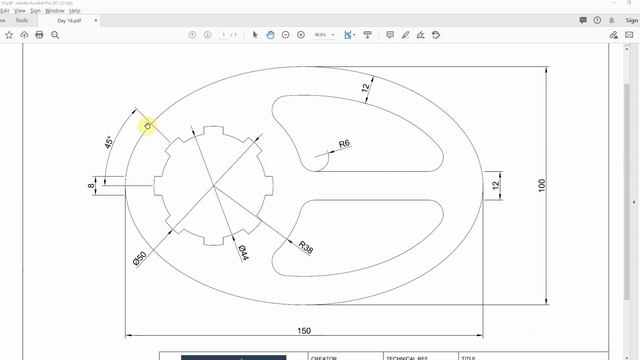Go to next page arrow

207,35
